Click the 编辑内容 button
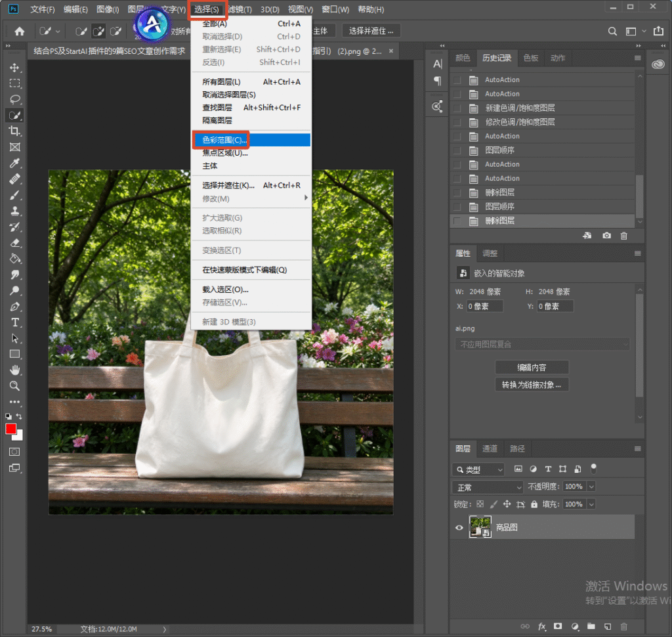 (532, 368)
